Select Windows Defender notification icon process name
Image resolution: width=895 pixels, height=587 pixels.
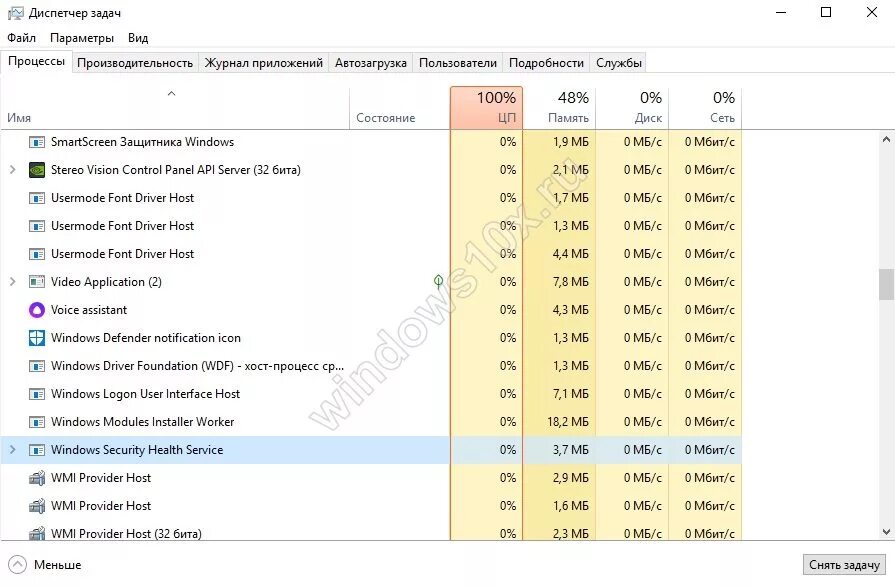(146, 337)
